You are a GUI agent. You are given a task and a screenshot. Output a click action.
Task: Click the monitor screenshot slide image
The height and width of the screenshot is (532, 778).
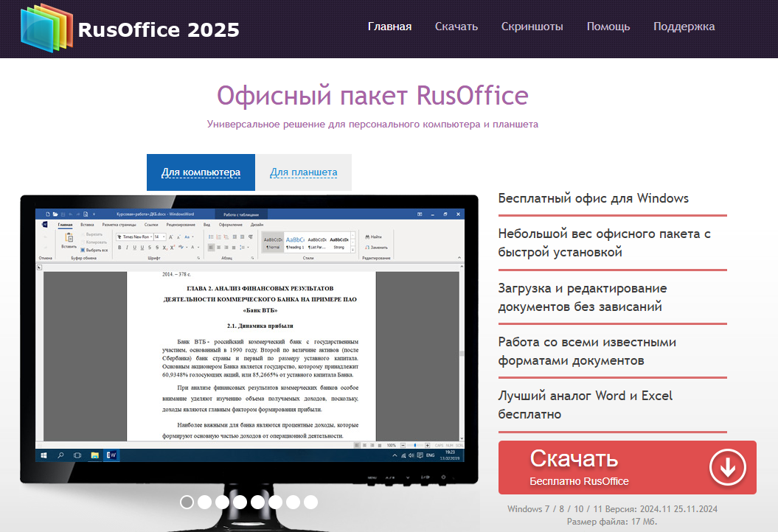click(x=249, y=335)
